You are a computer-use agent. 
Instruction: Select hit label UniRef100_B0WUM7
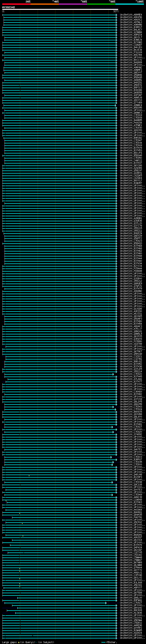point(131,183)
